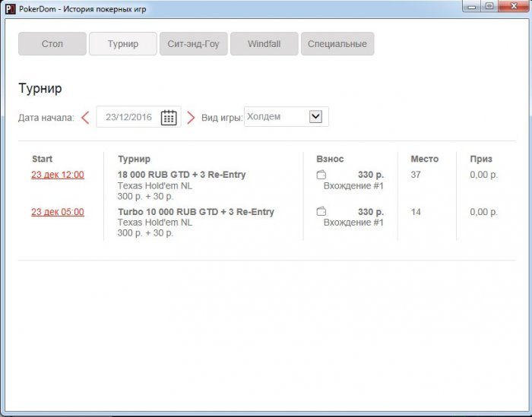This screenshot has height=417, width=532.
Task: Go to next date with right arrow
Action: click(x=191, y=118)
